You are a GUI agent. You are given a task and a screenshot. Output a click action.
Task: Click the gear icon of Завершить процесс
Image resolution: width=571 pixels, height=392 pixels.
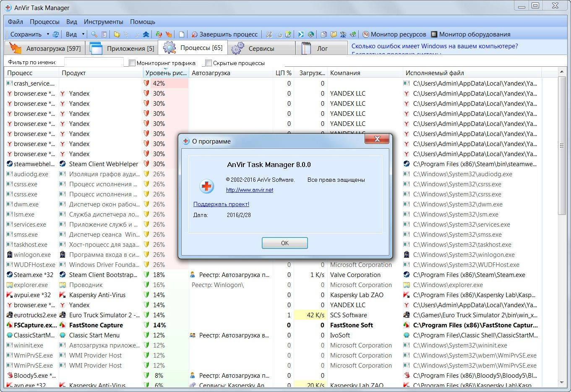tap(195, 34)
